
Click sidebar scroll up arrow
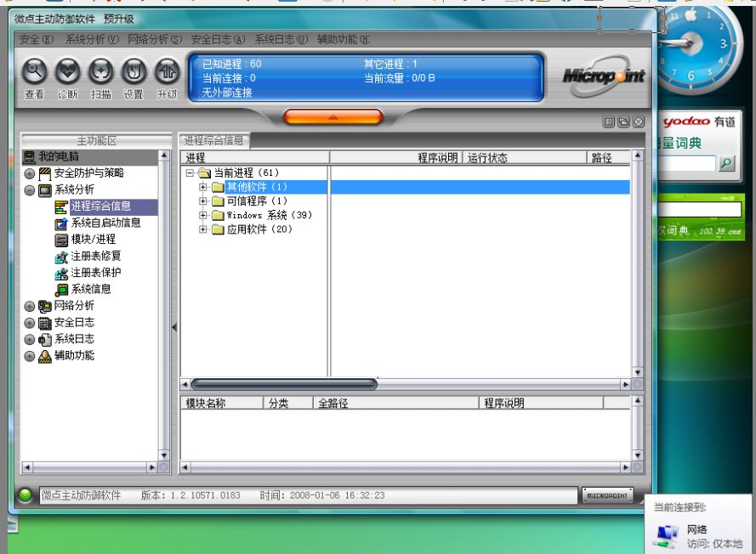tap(164, 155)
